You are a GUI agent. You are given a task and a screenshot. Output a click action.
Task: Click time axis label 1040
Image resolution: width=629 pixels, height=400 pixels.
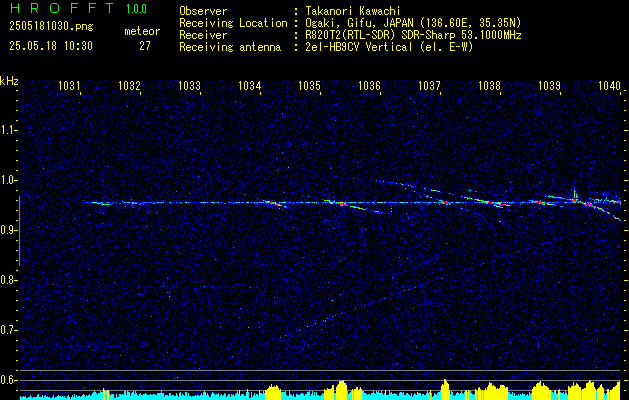click(609, 86)
